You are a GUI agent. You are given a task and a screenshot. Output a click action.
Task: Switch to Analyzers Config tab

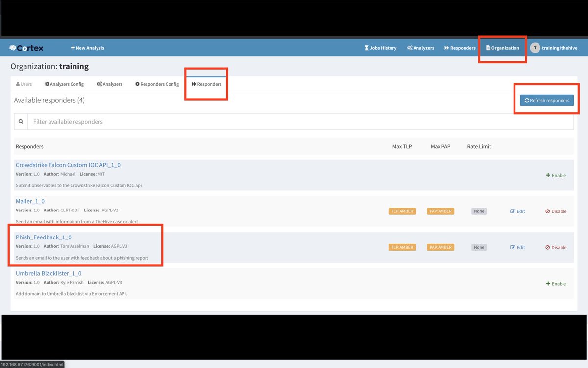(x=64, y=84)
